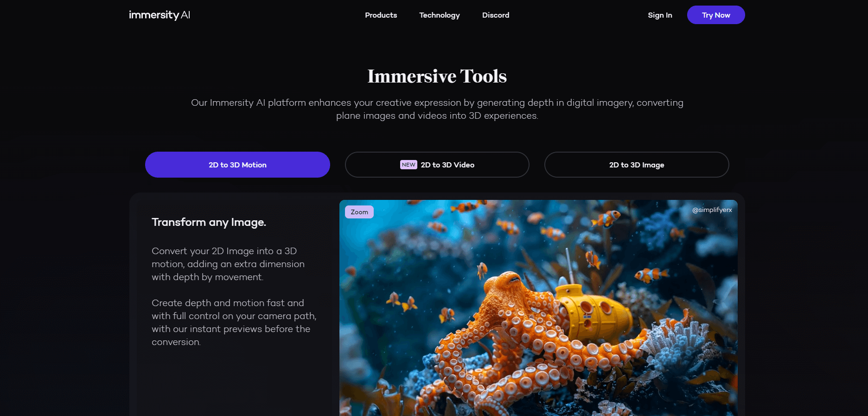Switch to the 2D to 3D Video tab

point(437,165)
